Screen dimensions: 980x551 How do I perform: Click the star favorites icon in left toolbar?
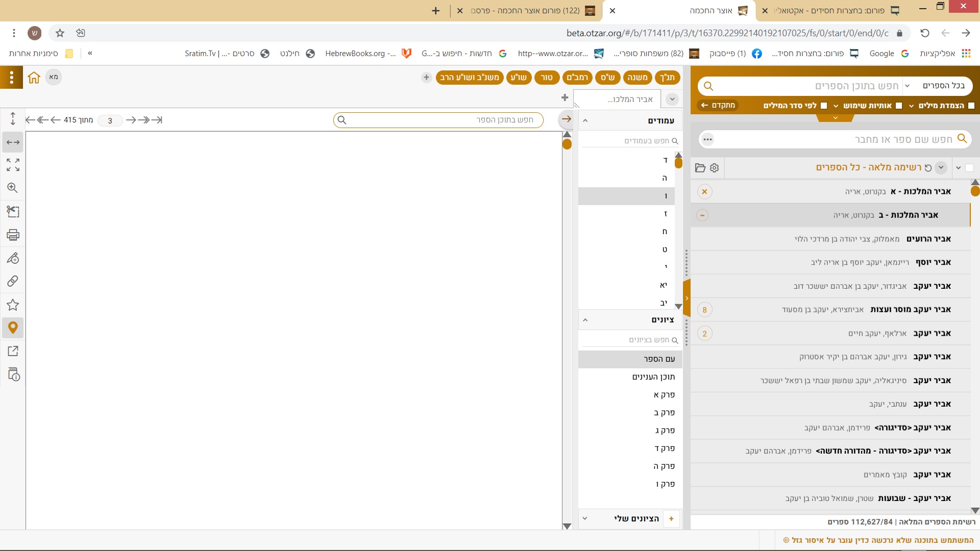pyautogui.click(x=13, y=305)
